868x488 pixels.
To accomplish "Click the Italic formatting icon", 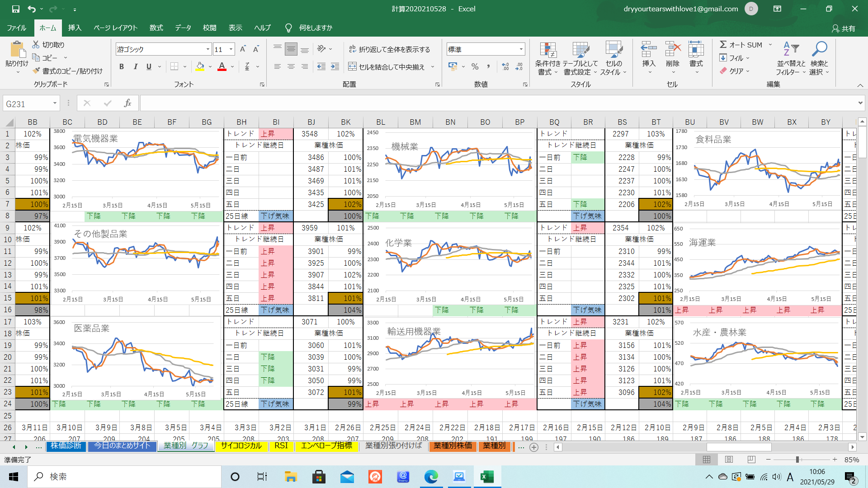I will 135,67.
